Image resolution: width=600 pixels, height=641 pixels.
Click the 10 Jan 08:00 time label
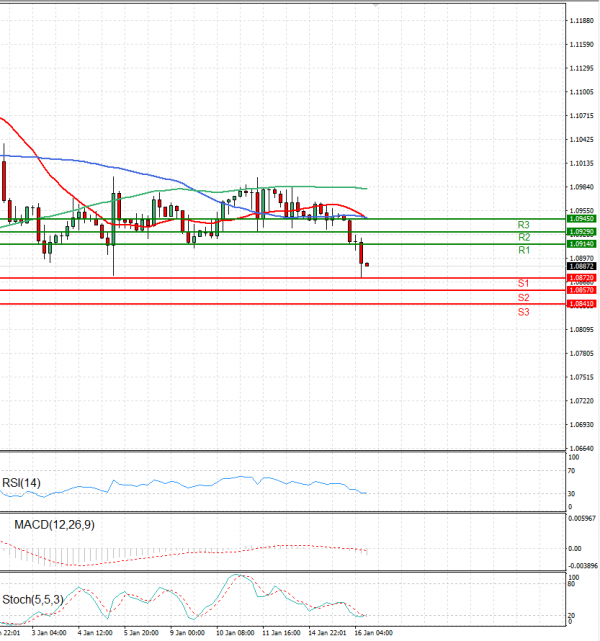235,633
